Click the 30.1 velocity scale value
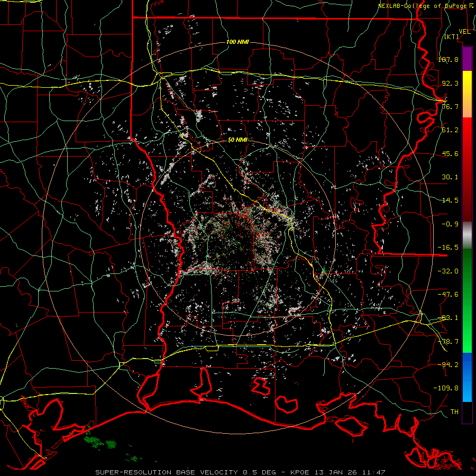Screen dimensions: 476x476 450,177
